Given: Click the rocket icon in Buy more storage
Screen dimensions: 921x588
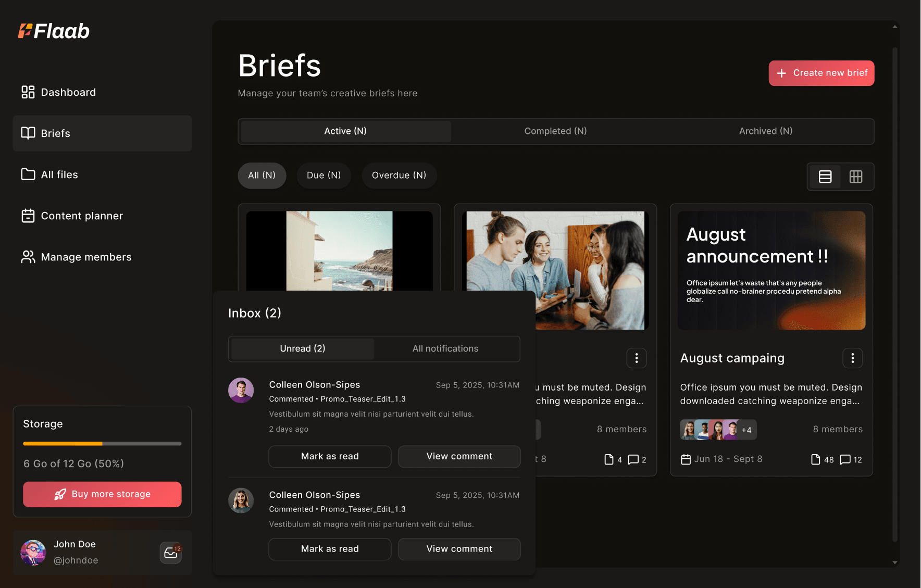Looking at the screenshot, I should pos(60,494).
